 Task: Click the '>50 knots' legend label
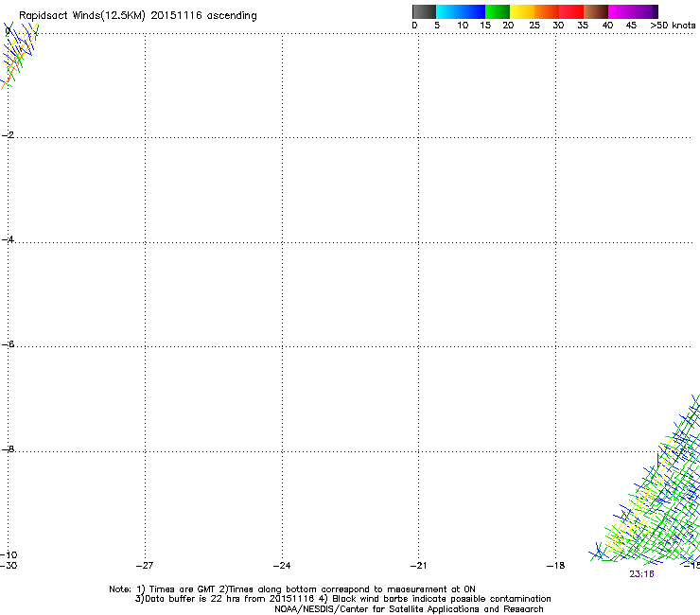(x=673, y=26)
